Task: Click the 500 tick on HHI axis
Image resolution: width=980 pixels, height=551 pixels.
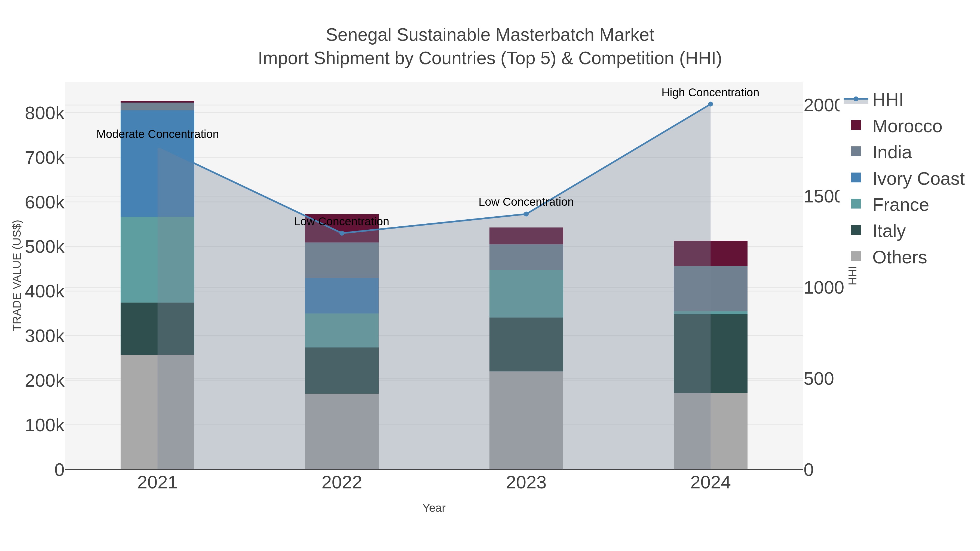Action: pos(819,379)
